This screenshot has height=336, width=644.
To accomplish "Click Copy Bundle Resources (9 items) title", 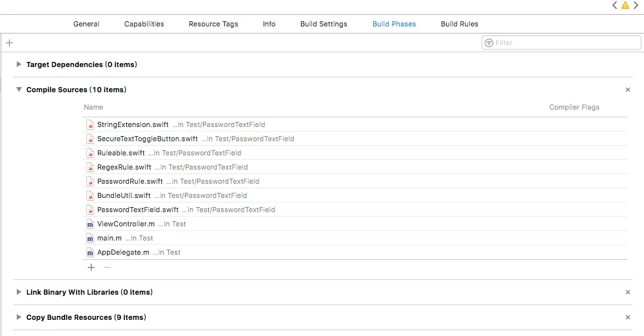I will [86, 317].
